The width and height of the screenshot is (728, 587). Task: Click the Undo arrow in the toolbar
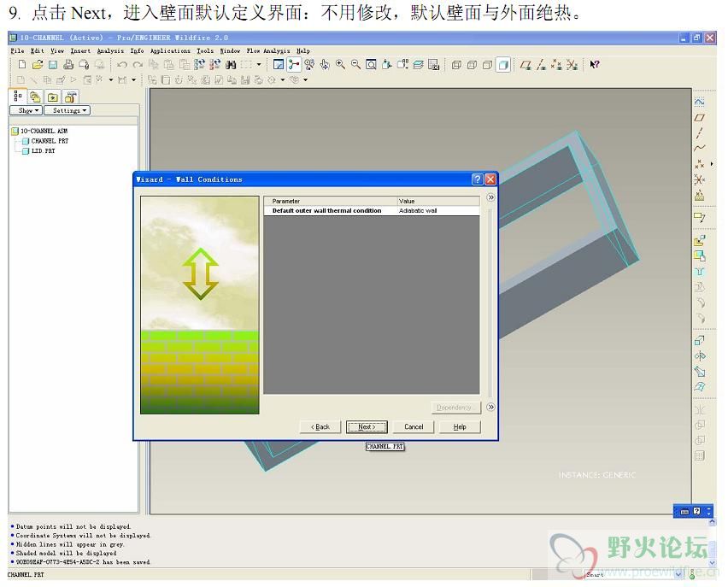(122, 65)
